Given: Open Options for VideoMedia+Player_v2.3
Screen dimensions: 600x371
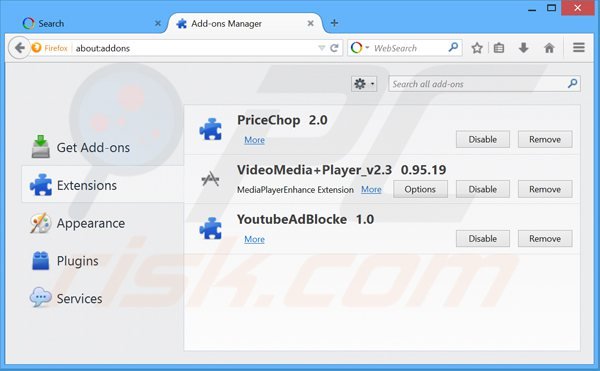Looking at the screenshot, I should tap(420, 189).
